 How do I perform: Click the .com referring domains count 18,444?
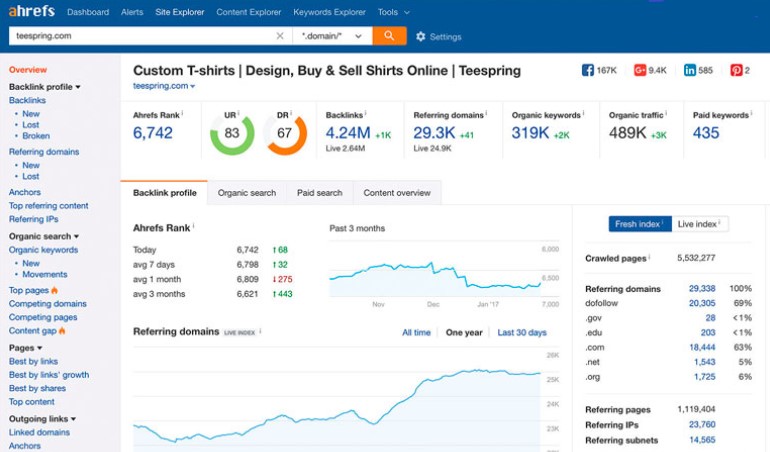[x=702, y=347]
